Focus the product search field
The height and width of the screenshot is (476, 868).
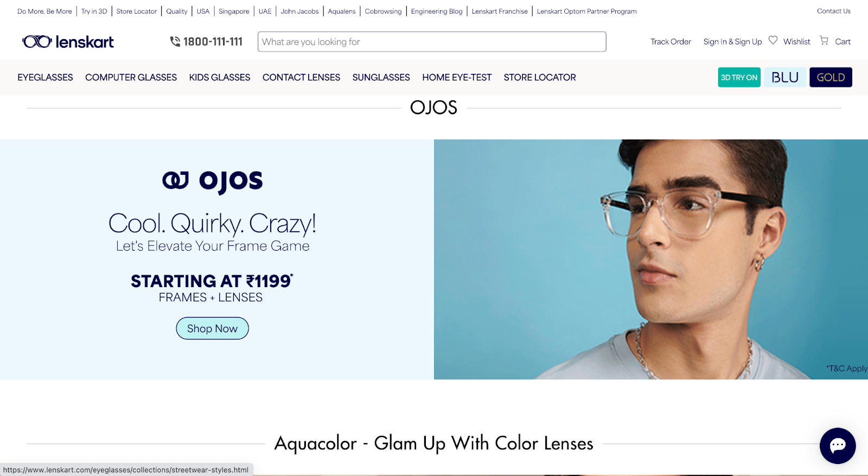pyautogui.click(x=432, y=42)
